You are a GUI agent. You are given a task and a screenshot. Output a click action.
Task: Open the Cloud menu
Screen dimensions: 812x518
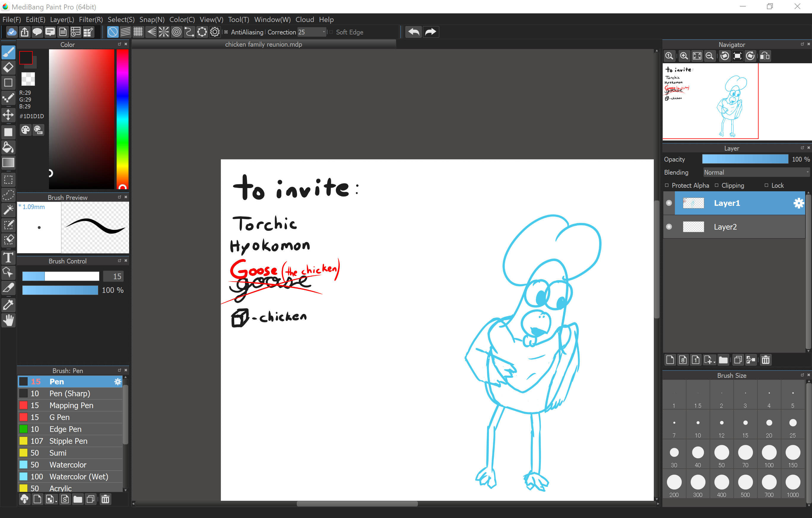(304, 20)
